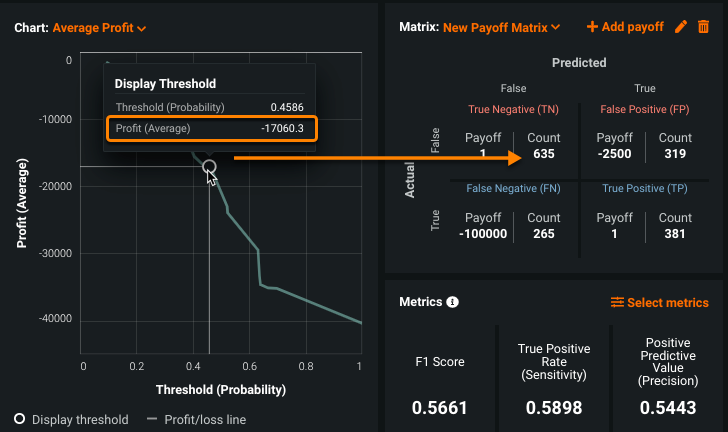Click the Select metrics list icon
The height and width of the screenshot is (432, 728).
617,302
